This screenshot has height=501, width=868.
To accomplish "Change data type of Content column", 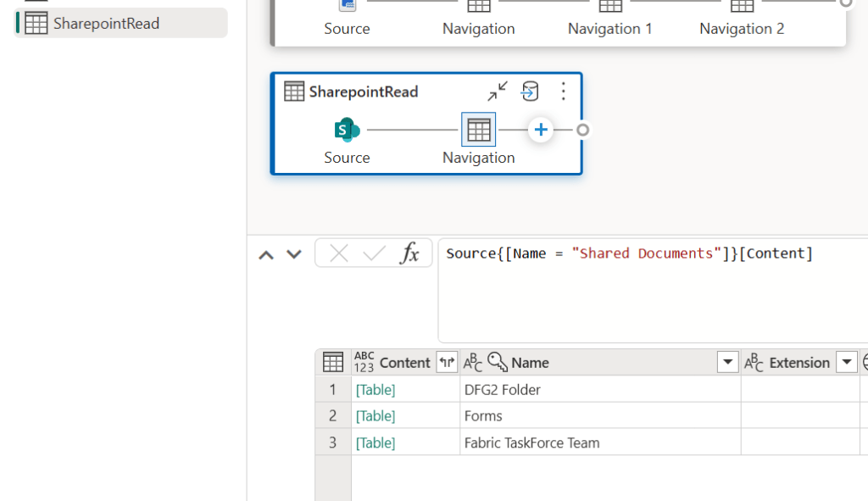I will (364, 363).
